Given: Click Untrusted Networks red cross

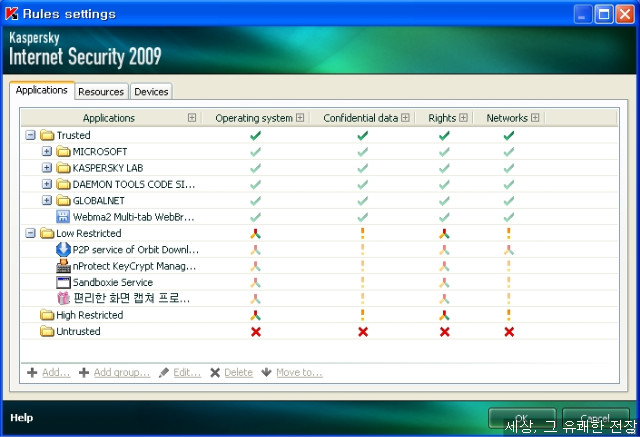Looking at the screenshot, I should click(509, 332).
